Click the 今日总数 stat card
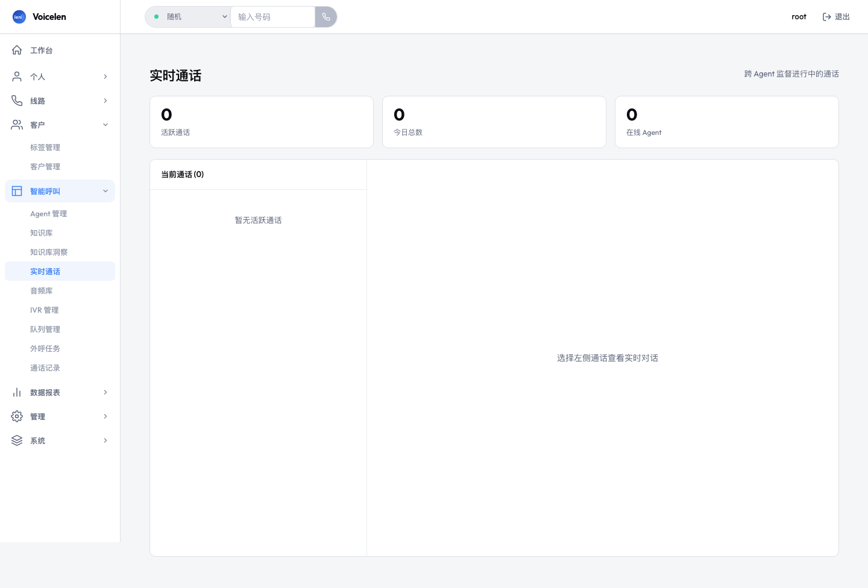Screen dimensions: 868x588 [494, 122]
